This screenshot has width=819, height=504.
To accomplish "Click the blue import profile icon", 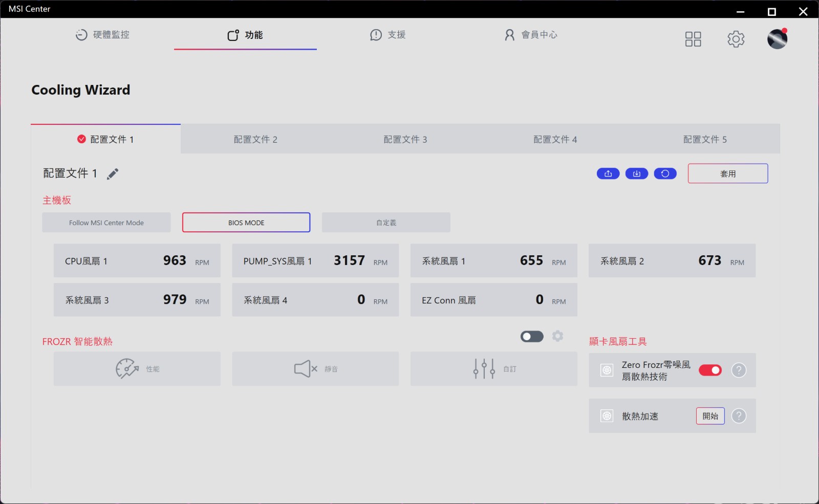I will coord(637,174).
